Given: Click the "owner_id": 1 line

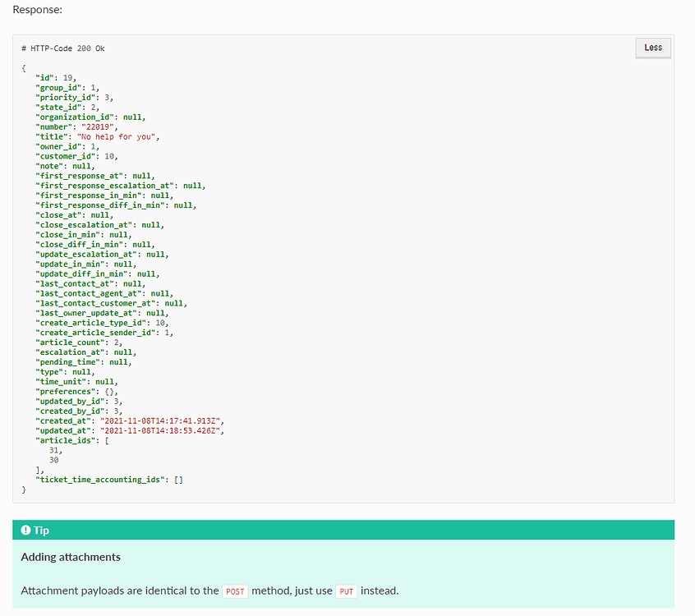Looking at the screenshot, I should point(67,147).
